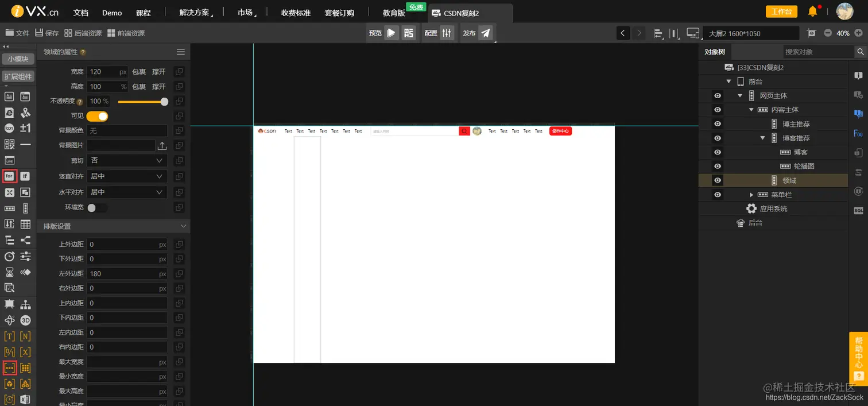Screen dimensions: 868x406
Task: Open the screen size 大屏2 1600*1050 selector
Action: pyautogui.click(x=751, y=33)
